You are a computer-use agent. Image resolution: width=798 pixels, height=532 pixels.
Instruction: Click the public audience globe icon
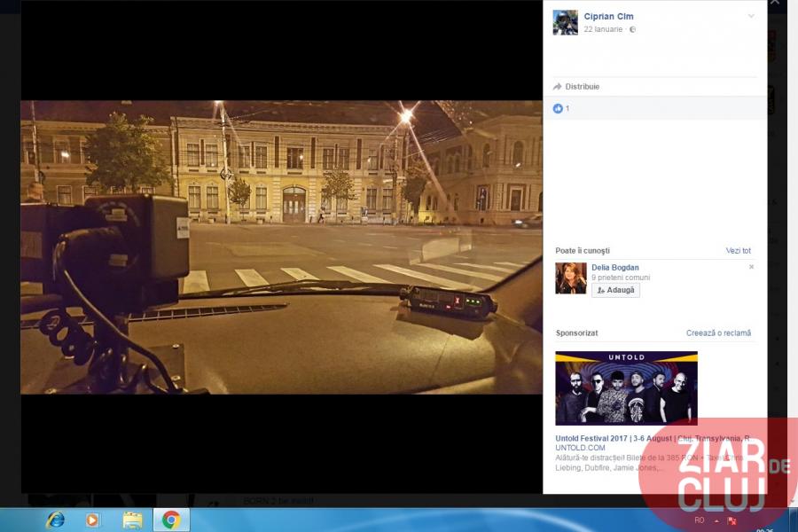[632, 29]
